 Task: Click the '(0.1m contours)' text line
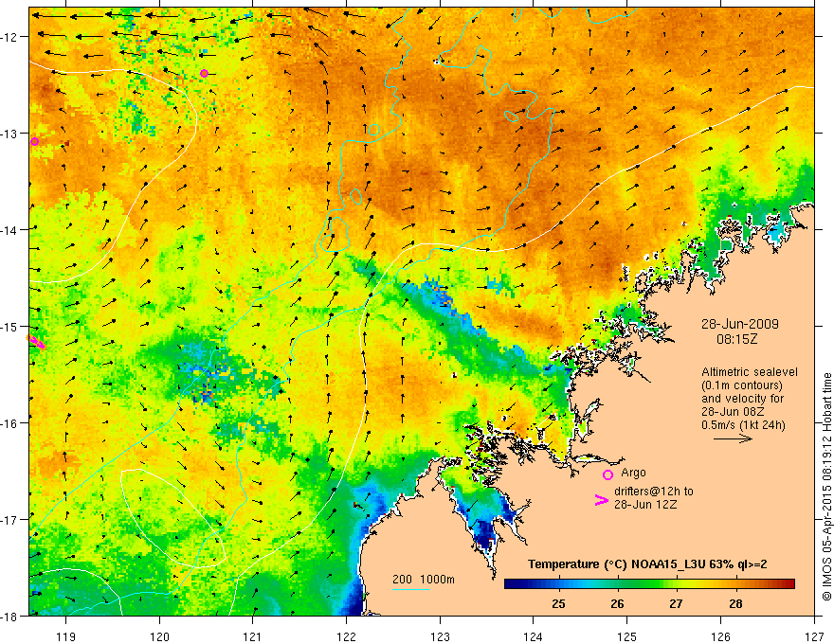[x=742, y=385]
